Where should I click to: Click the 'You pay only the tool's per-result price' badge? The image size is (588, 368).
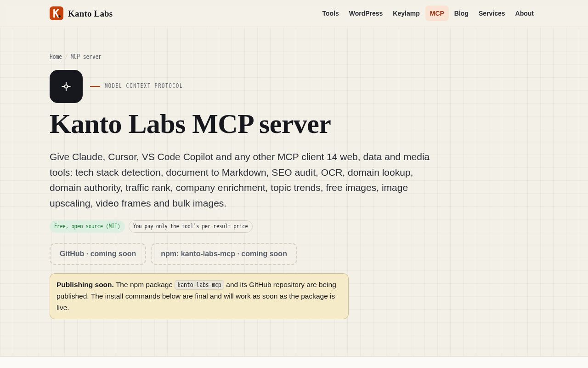coord(191,226)
